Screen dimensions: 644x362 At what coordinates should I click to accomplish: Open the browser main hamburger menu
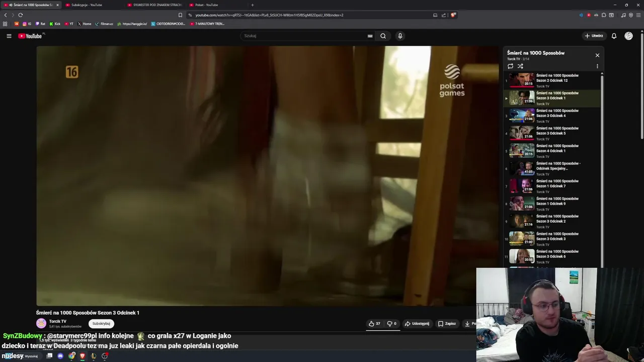tap(638, 15)
